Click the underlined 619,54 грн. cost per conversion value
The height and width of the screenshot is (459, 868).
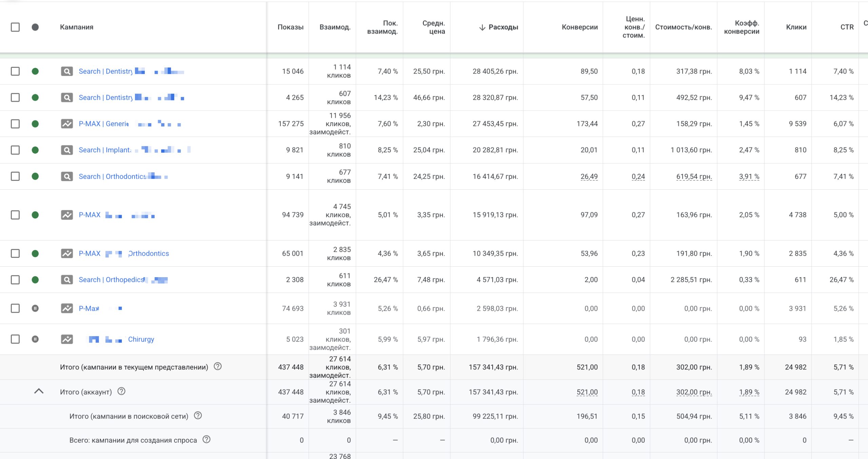(694, 176)
